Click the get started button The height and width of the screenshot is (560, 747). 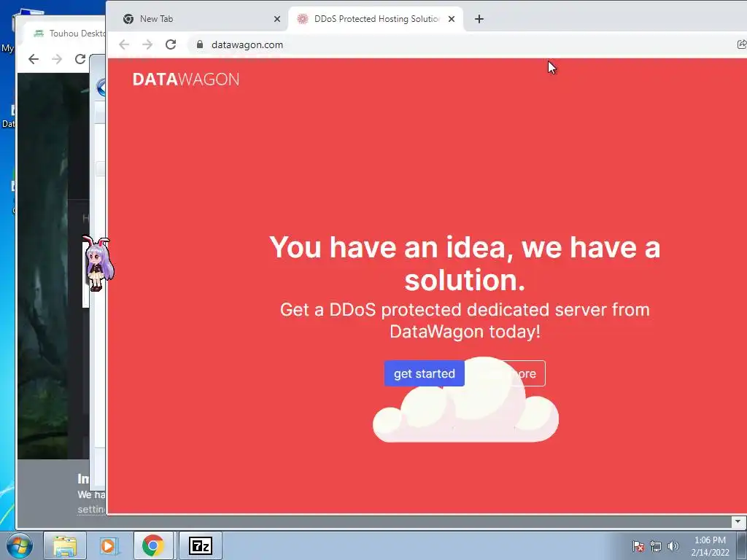pos(424,373)
